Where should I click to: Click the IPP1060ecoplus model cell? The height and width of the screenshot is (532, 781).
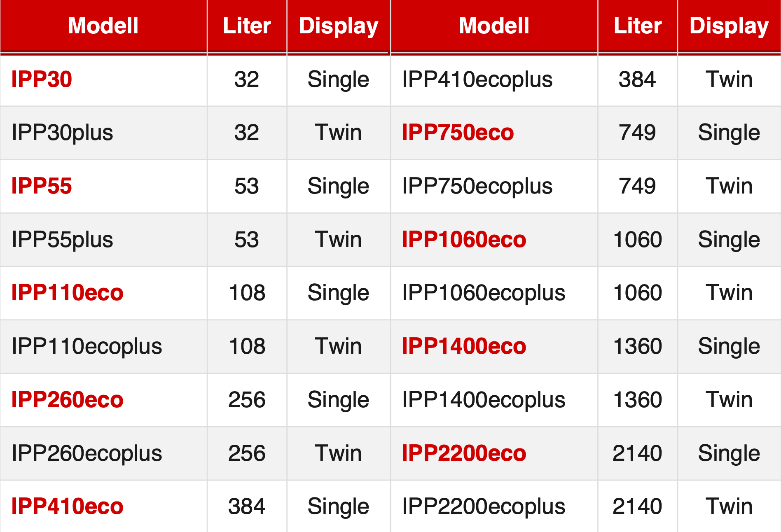click(494, 293)
